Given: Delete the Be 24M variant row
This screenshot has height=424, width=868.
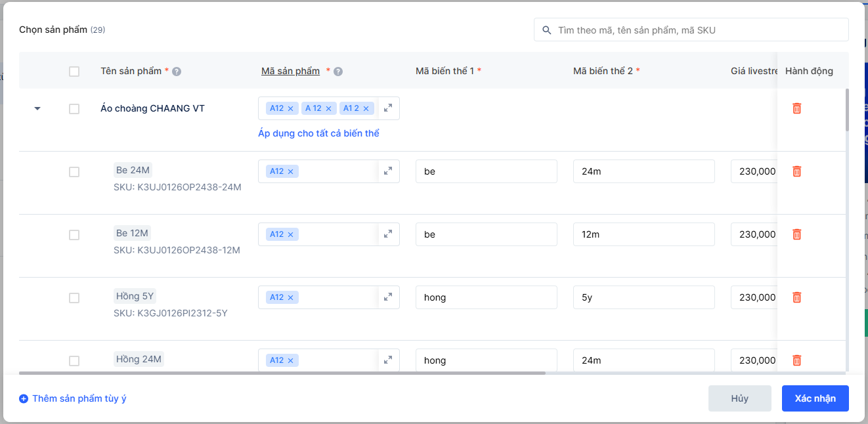Looking at the screenshot, I should coord(796,171).
